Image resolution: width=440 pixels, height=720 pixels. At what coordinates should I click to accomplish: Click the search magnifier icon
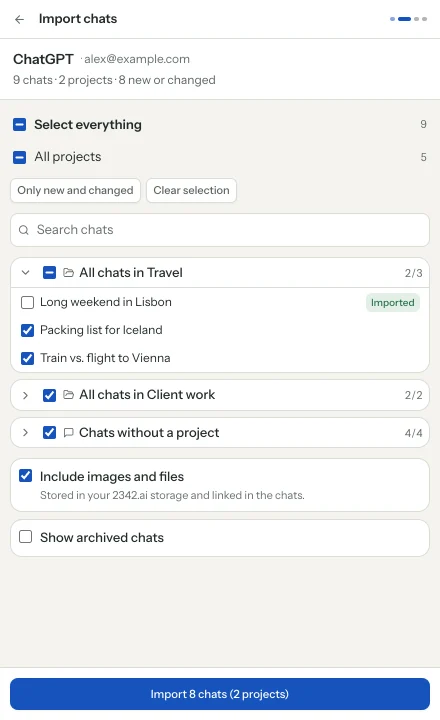point(24,230)
